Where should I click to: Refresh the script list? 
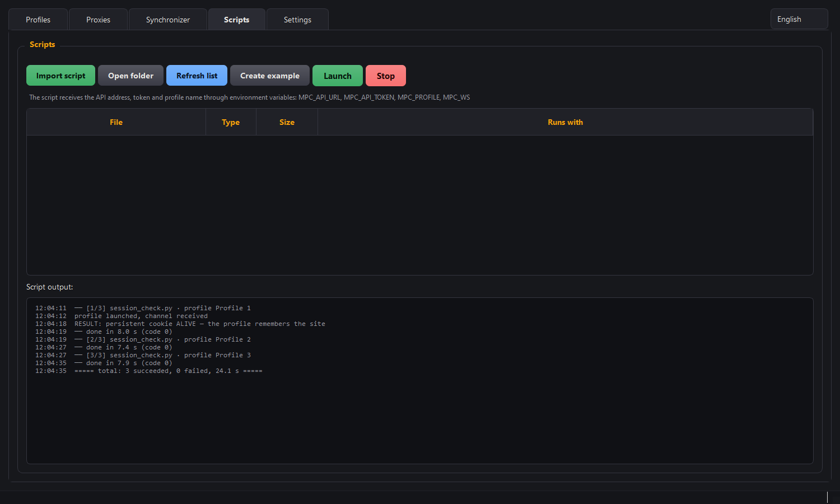pyautogui.click(x=197, y=76)
